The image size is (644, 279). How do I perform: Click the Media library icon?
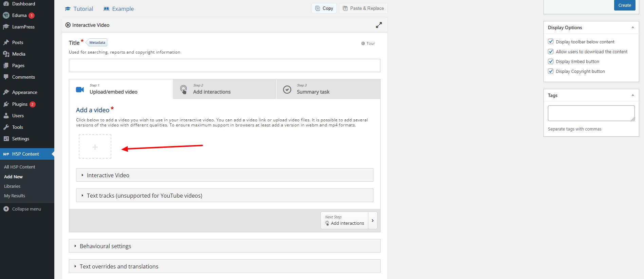click(6, 54)
